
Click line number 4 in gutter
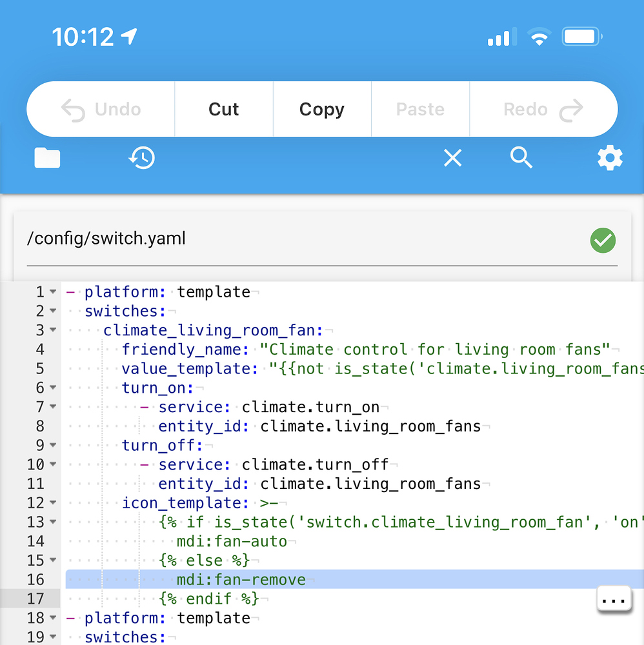pos(40,349)
